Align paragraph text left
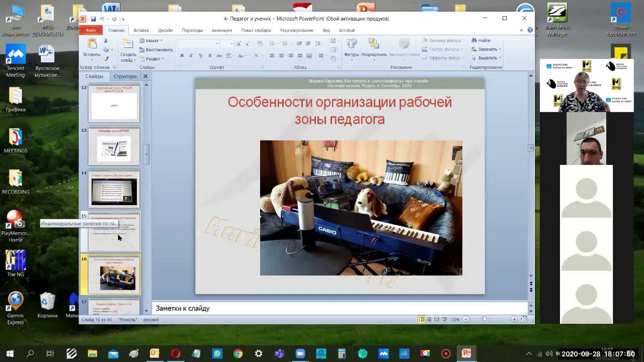Screen dimensions: 644x362 click(x=272, y=55)
